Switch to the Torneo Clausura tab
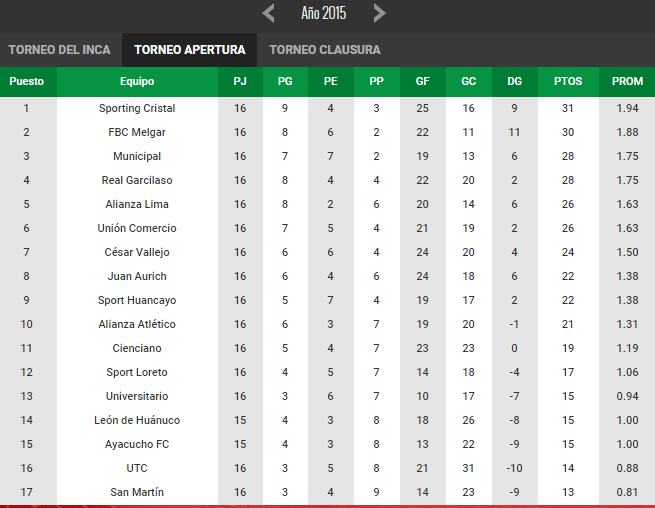655x508 pixels. [325, 50]
